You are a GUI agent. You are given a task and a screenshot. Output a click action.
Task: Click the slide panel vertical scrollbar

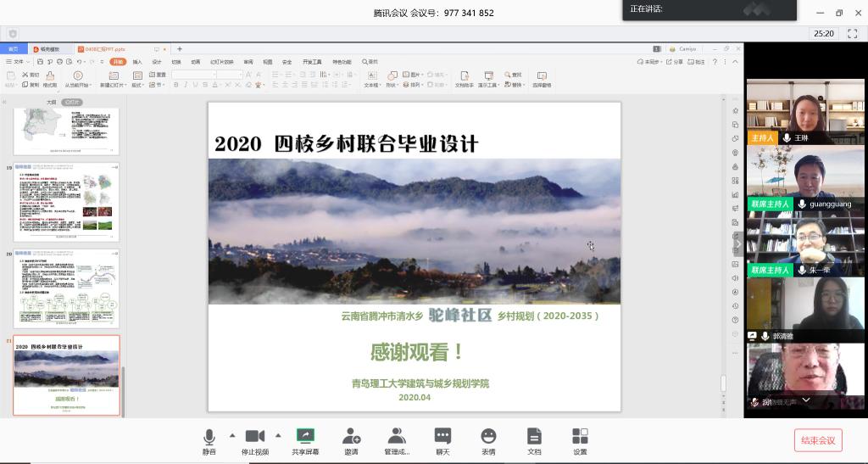(125, 254)
